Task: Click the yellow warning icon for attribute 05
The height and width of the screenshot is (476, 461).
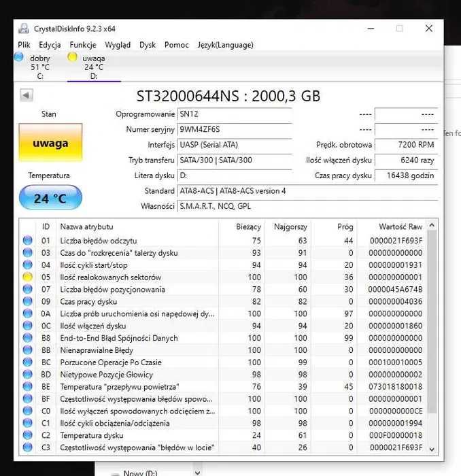Action: coord(28,277)
